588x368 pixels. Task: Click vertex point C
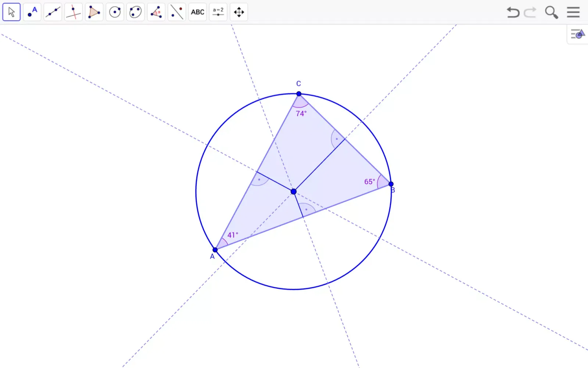pyautogui.click(x=299, y=94)
